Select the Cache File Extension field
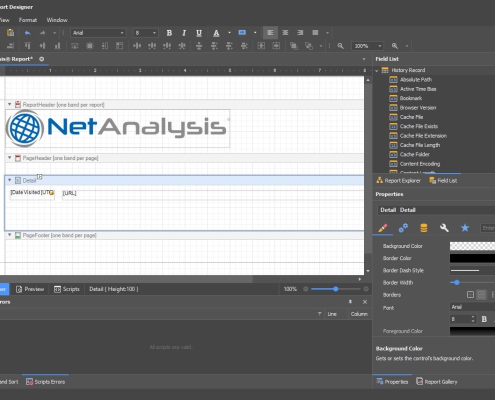495x400 pixels. 423,136
